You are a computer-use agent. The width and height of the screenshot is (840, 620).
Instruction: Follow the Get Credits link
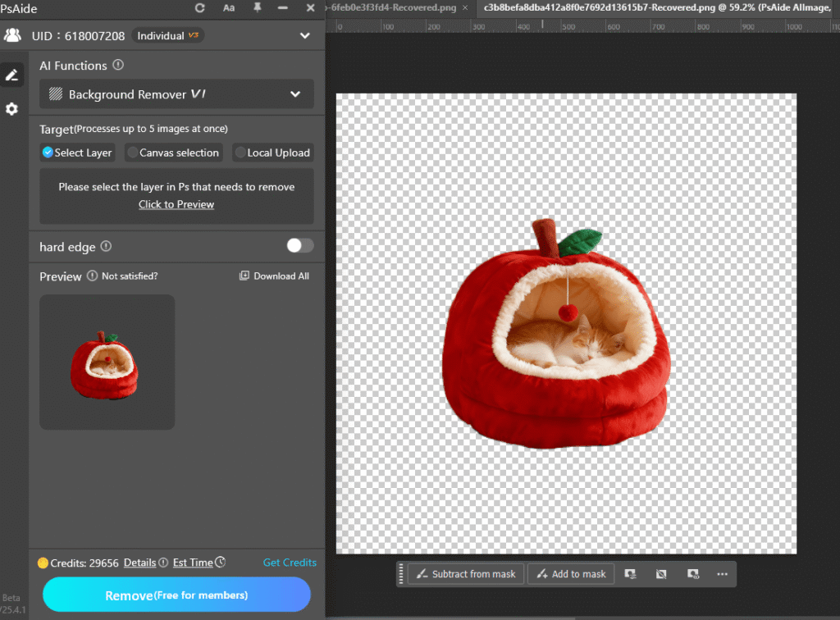pos(290,563)
